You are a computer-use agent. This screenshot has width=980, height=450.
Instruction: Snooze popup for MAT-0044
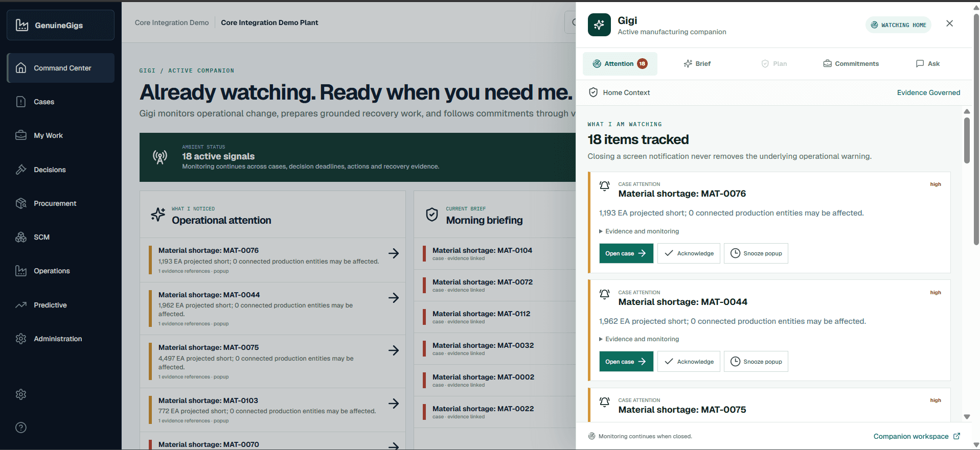click(x=756, y=362)
